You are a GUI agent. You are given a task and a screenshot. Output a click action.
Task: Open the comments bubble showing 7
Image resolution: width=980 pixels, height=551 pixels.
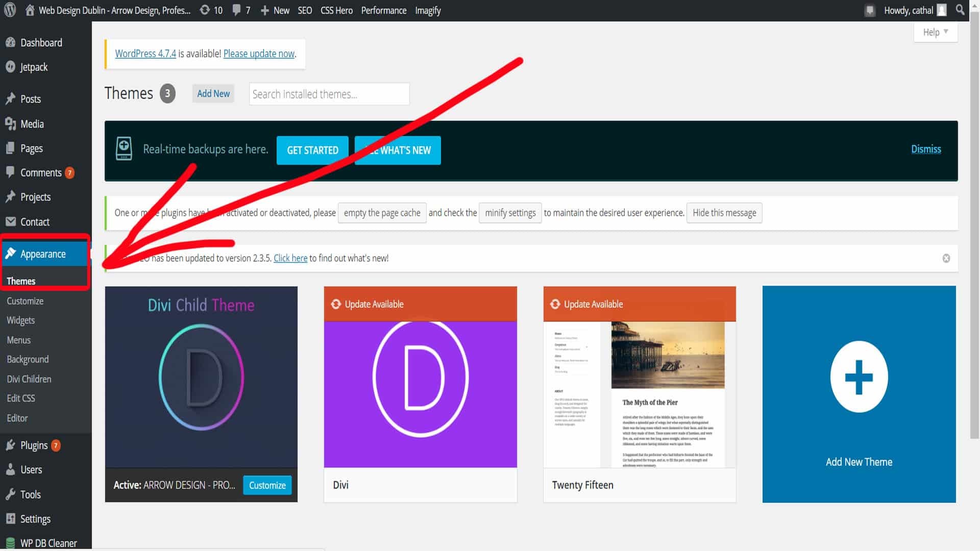(x=236, y=10)
